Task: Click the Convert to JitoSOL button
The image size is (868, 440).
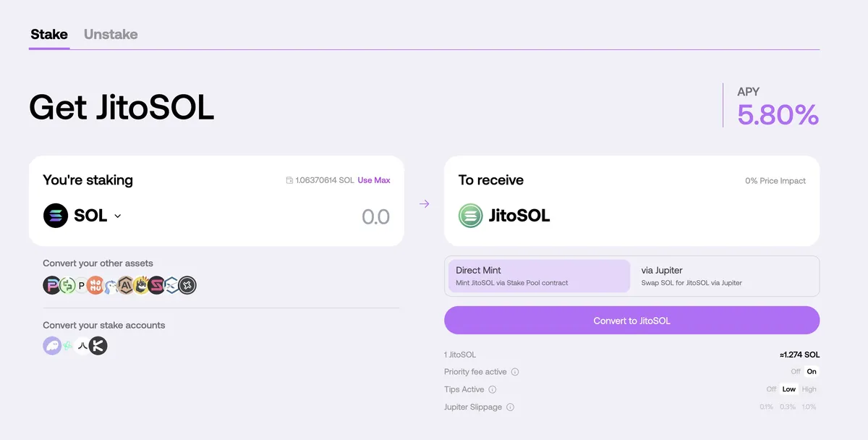Action: [631, 321]
